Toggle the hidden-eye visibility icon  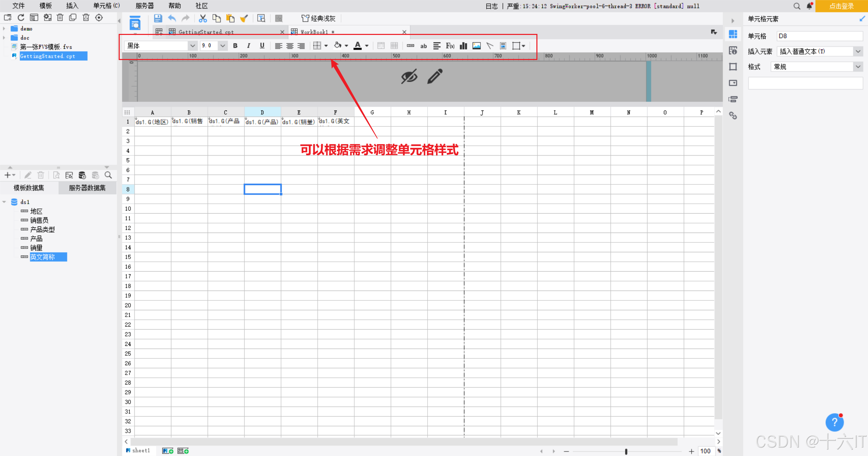pyautogui.click(x=409, y=77)
